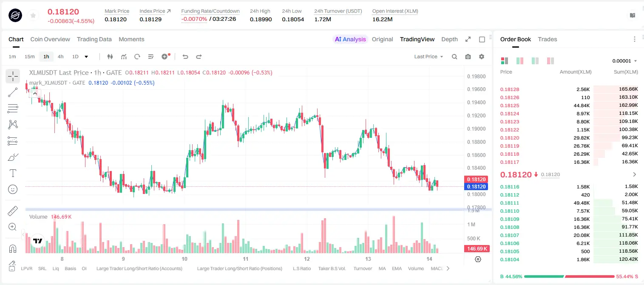Open the emoji sticker tool

(13, 189)
